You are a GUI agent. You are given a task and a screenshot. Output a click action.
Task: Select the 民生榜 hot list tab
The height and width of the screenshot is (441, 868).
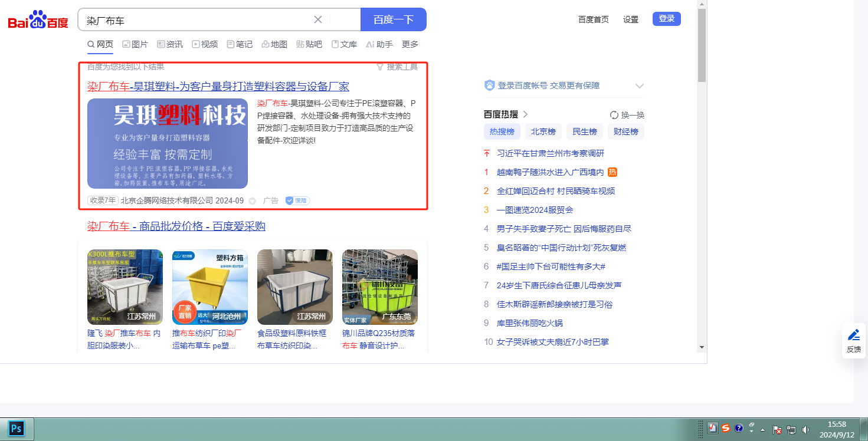click(585, 131)
